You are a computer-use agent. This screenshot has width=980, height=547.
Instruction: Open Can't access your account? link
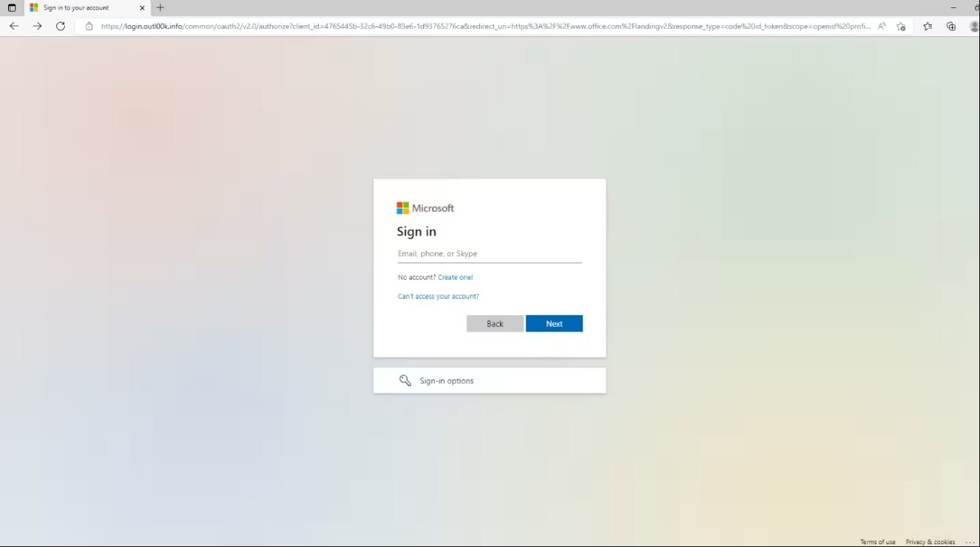point(438,296)
